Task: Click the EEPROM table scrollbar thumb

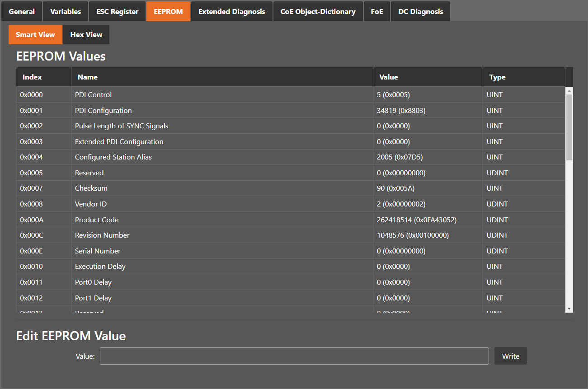Action: tap(569, 127)
